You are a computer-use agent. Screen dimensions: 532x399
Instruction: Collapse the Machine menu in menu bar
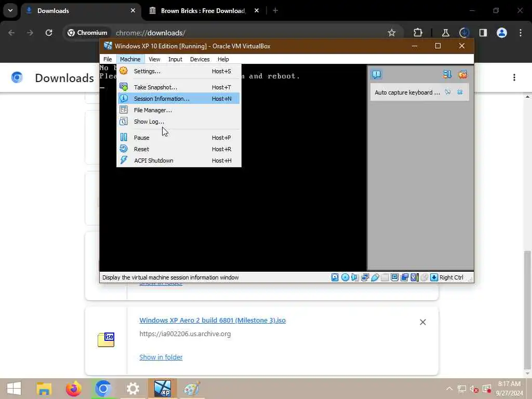click(130, 59)
